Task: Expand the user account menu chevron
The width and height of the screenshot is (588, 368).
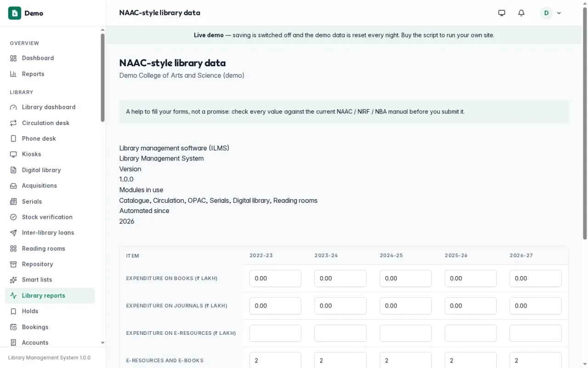Action: click(x=559, y=13)
